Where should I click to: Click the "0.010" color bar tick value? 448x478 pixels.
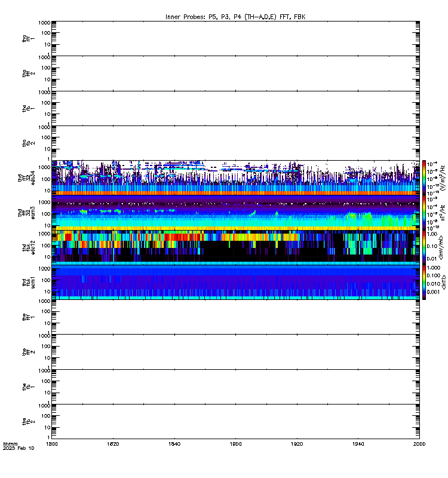click(434, 284)
